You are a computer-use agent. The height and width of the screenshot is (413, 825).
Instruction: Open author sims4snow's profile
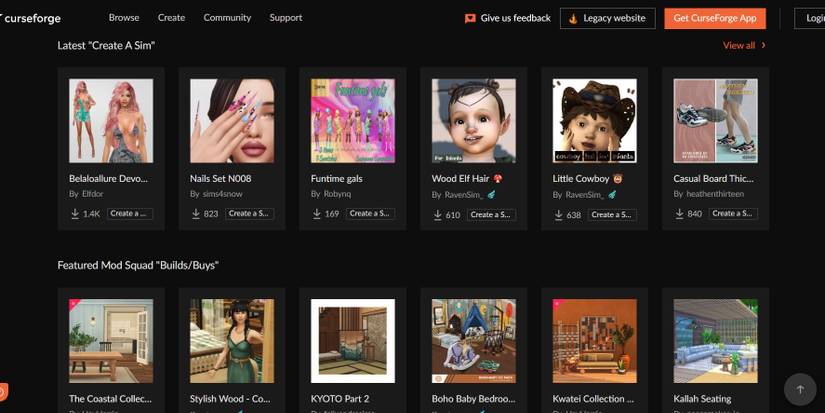[x=223, y=194]
